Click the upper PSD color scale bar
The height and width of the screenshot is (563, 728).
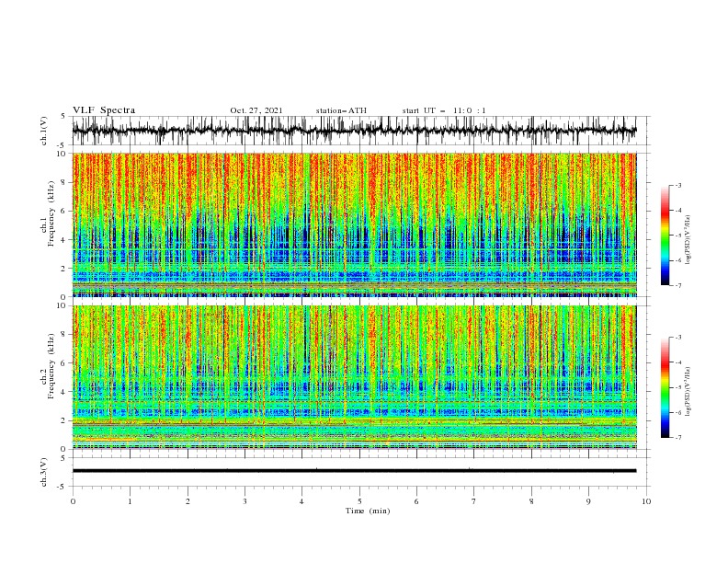(x=665, y=236)
